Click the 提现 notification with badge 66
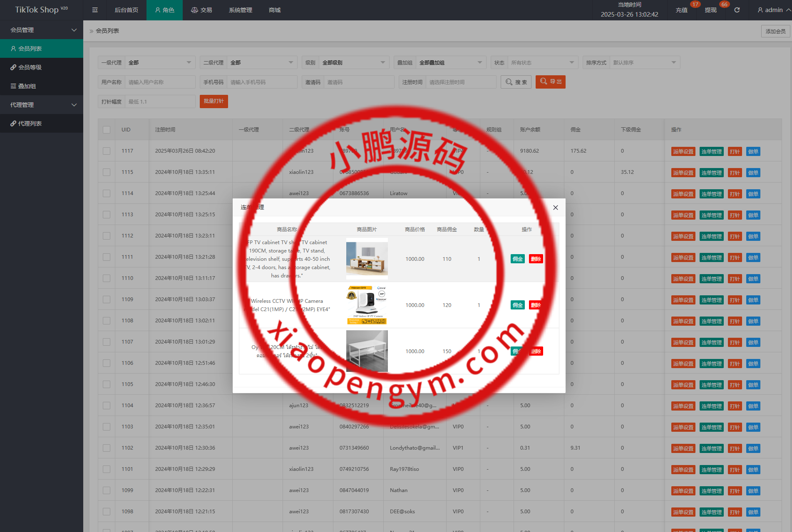The width and height of the screenshot is (792, 532). (710, 10)
